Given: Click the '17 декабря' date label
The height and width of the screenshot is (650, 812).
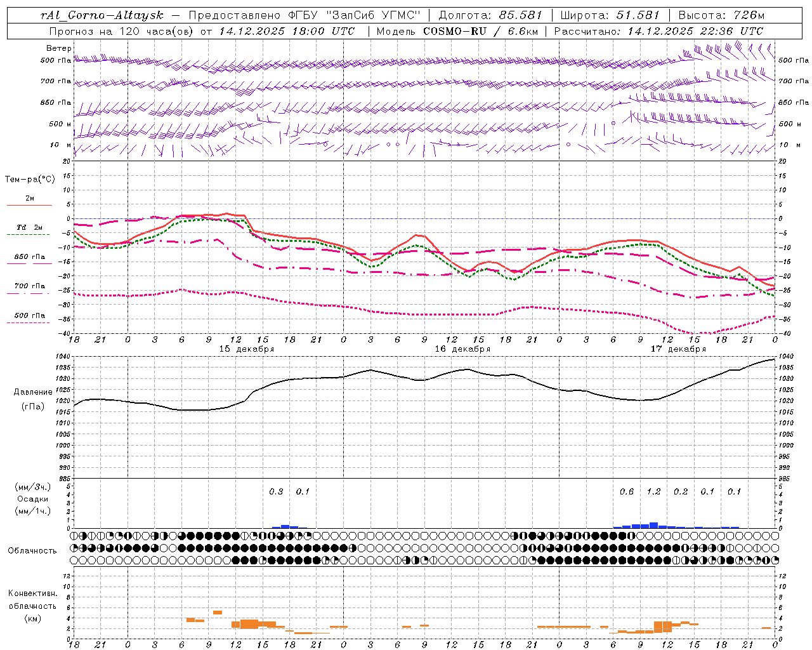Looking at the screenshot, I should tap(678, 349).
